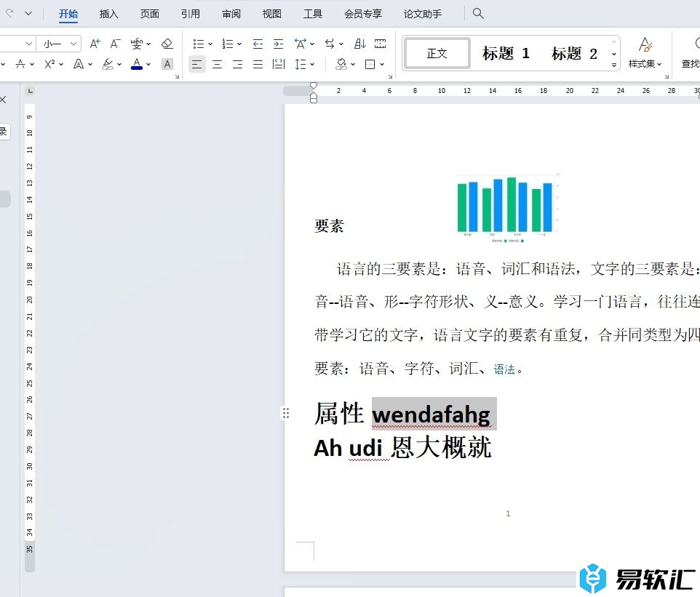Switch to the 开始 tab

tap(68, 14)
